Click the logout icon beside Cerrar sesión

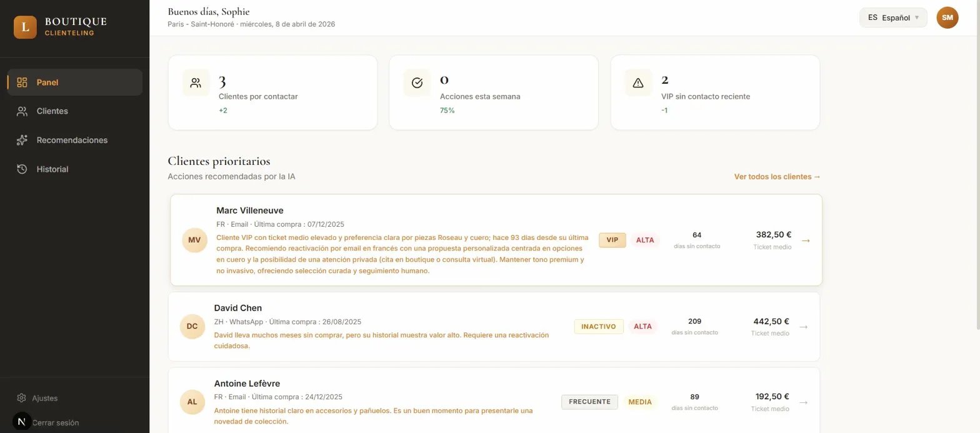click(21, 422)
